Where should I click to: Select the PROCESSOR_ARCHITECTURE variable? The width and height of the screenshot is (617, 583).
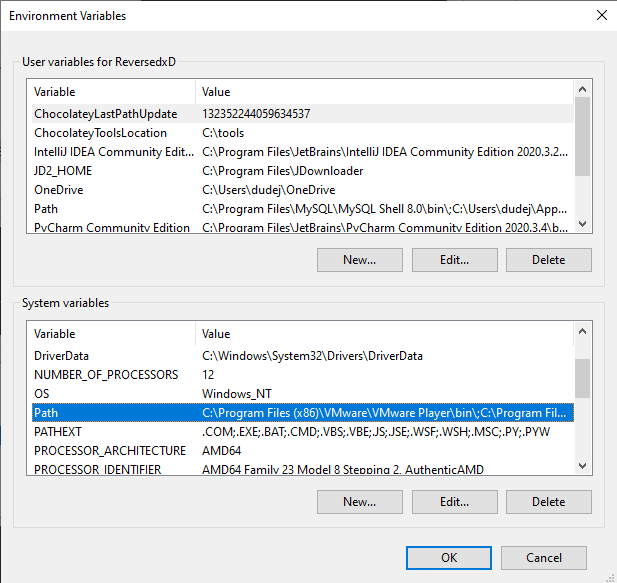pos(302,450)
